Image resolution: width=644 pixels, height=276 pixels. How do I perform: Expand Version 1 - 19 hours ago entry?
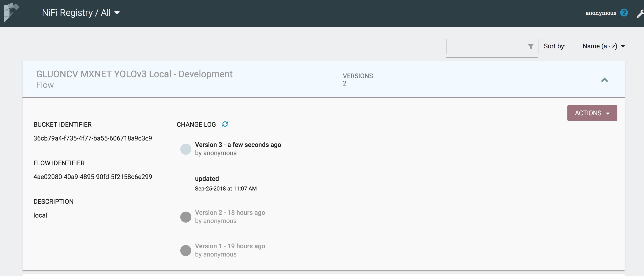pyautogui.click(x=230, y=246)
